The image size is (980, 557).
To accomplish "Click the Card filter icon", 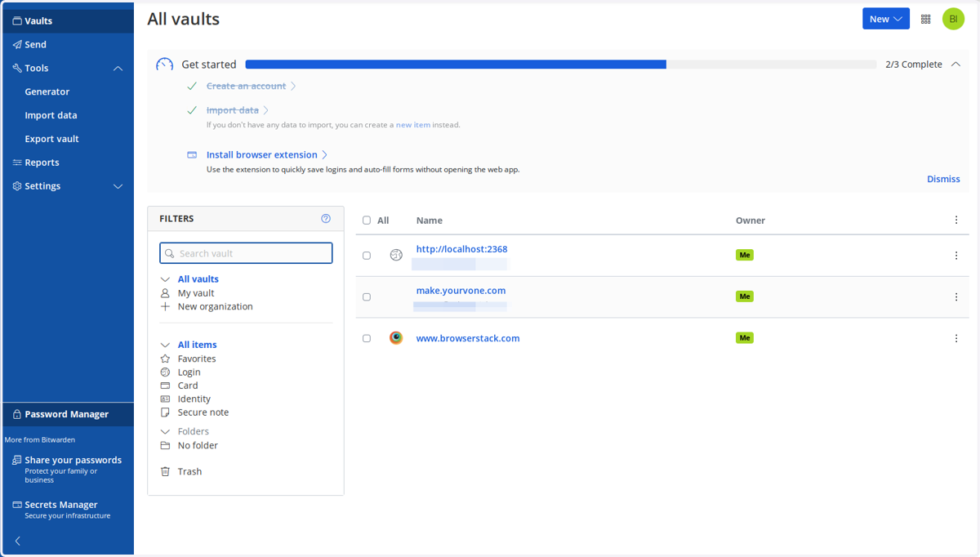I will click(x=165, y=385).
